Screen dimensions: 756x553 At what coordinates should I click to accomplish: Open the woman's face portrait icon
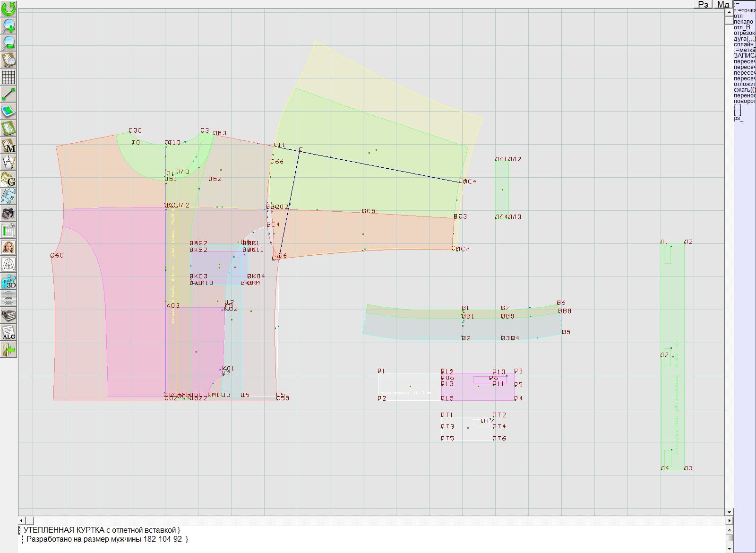[x=9, y=248]
